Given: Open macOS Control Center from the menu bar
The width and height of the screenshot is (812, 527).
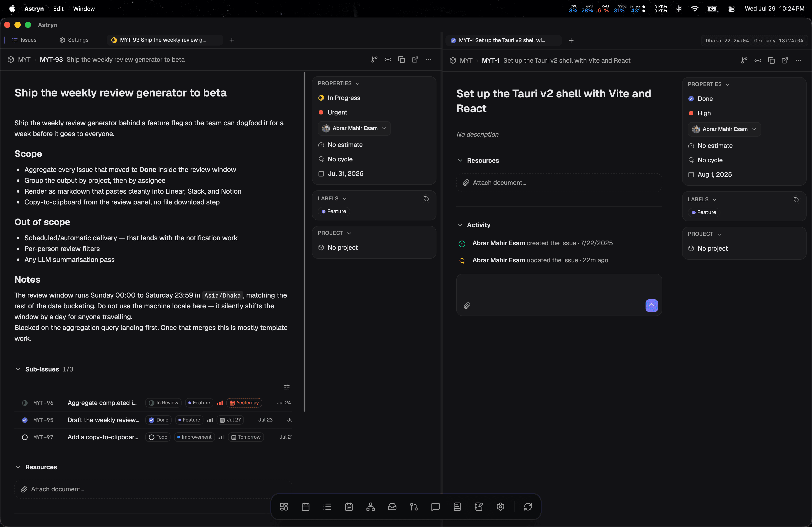Looking at the screenshot, I should 731,9.
